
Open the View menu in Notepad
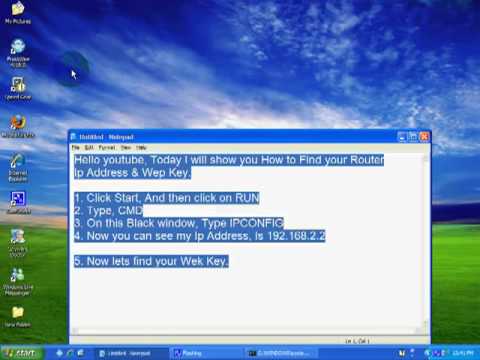click(x=126, y=147)
